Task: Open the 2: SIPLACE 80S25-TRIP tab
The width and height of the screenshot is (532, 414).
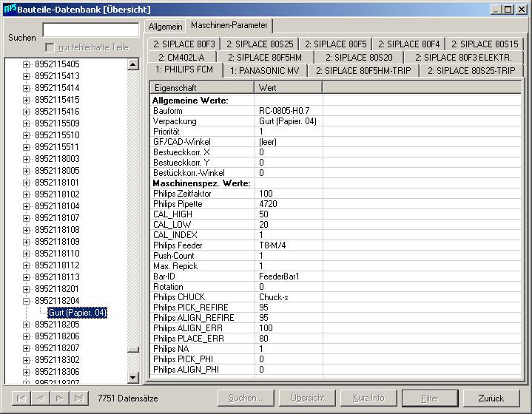Action: 471,71
